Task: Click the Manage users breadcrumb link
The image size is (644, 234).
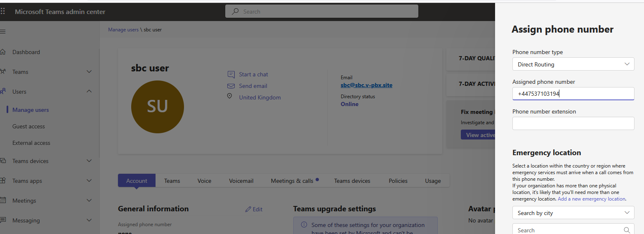Action: coord(123,30)
